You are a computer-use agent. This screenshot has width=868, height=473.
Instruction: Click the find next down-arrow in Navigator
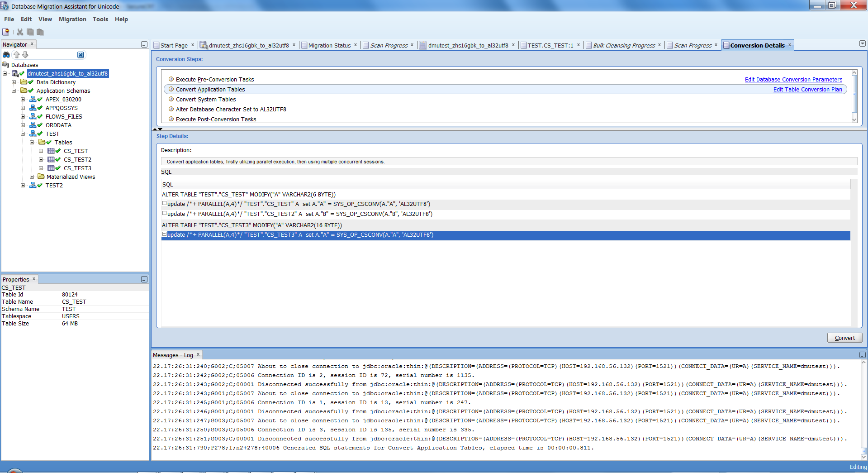point(25,55)
